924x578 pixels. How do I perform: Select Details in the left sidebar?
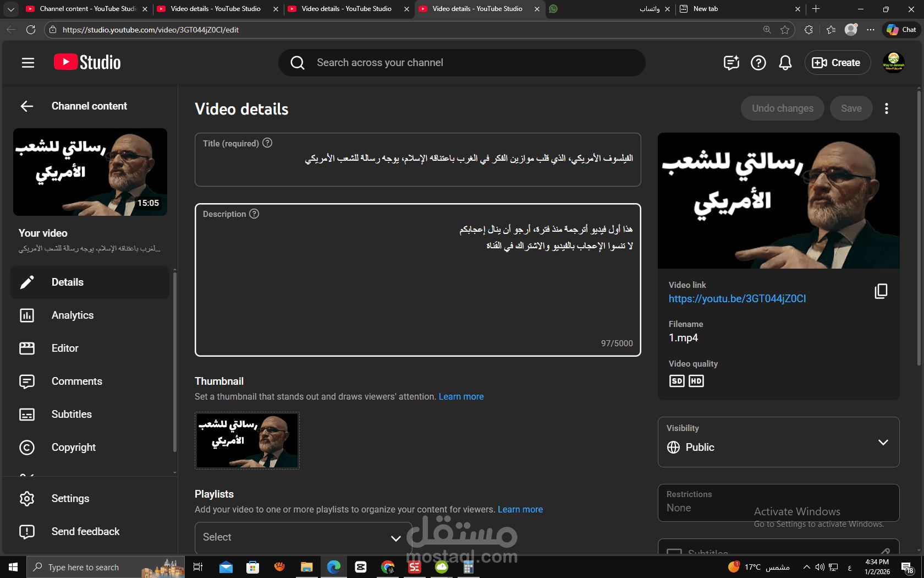tap(67, 282)
